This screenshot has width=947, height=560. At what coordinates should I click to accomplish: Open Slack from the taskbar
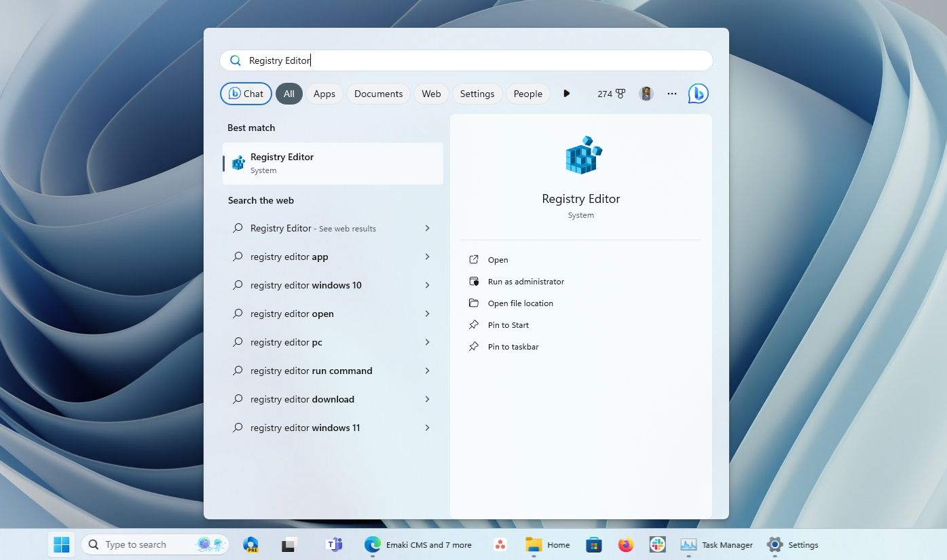[657, 544]
